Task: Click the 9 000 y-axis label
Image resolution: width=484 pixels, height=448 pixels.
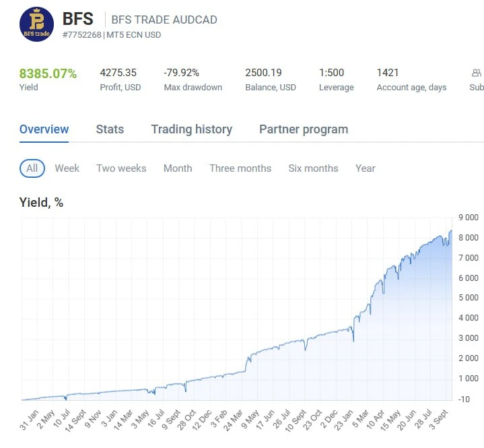Action: pyautogui.click(x=469, y=218)
